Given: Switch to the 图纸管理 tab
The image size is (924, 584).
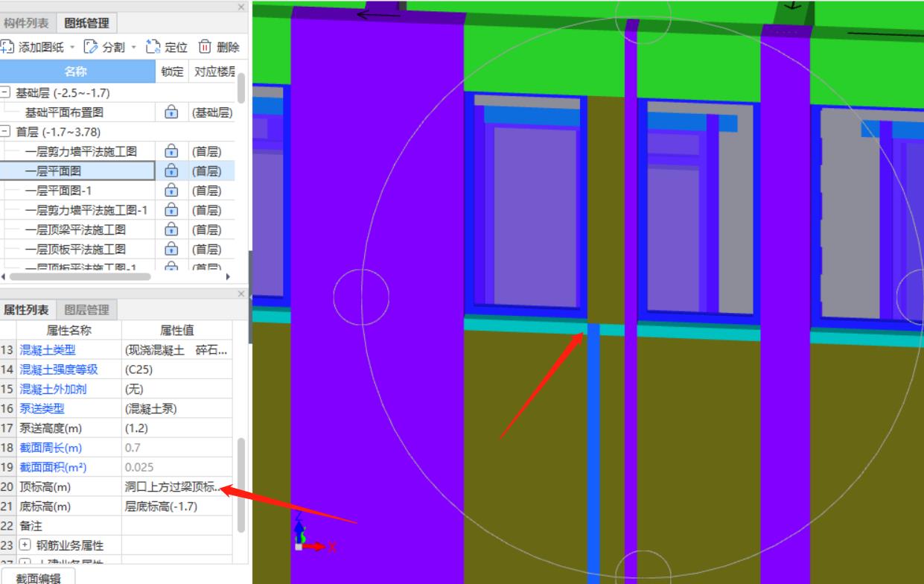Looking at the screenshot, I should pyautogui.click(x=86, y=24).
